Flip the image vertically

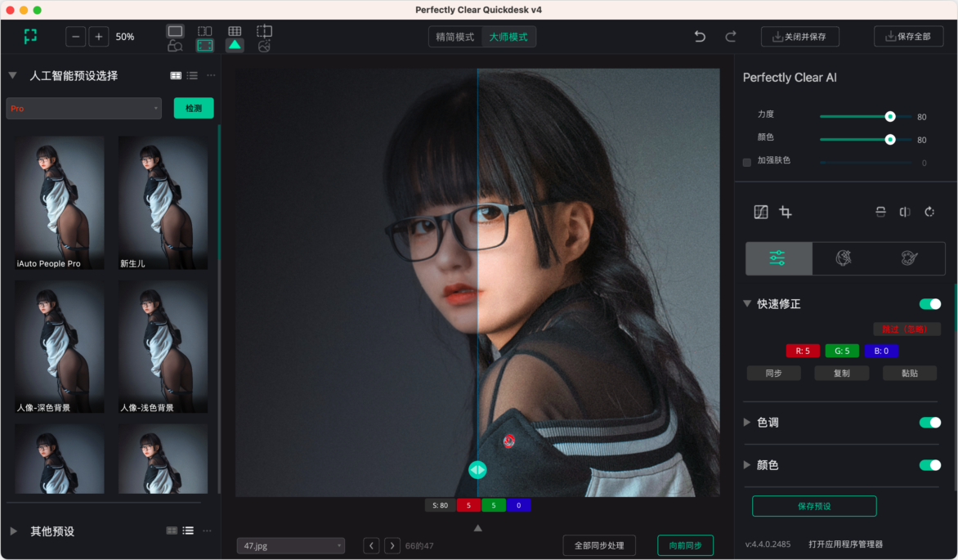coord(880,212)
